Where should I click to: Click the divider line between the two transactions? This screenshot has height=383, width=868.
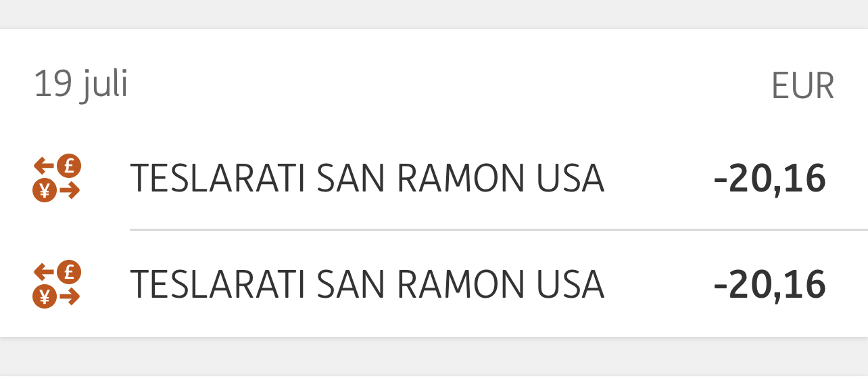pos(499,230)
